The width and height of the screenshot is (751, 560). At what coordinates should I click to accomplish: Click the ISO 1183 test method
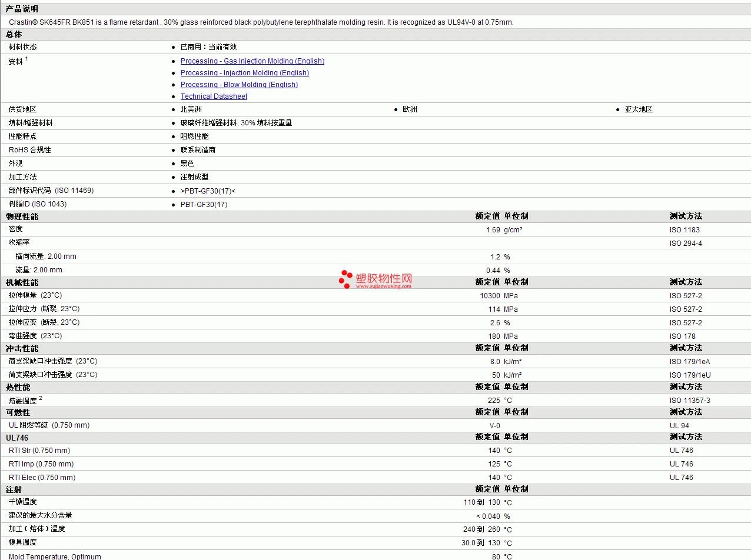pyautogui.click(x=684, y=230)
